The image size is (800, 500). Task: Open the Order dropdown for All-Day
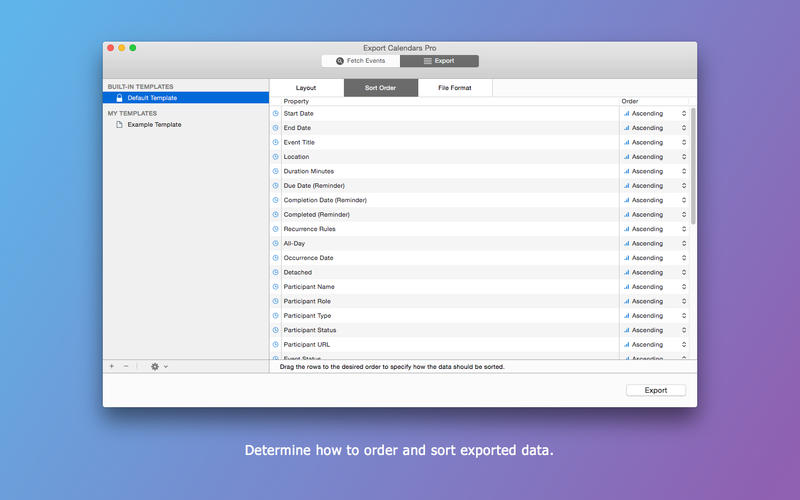[x=655, y=243]
